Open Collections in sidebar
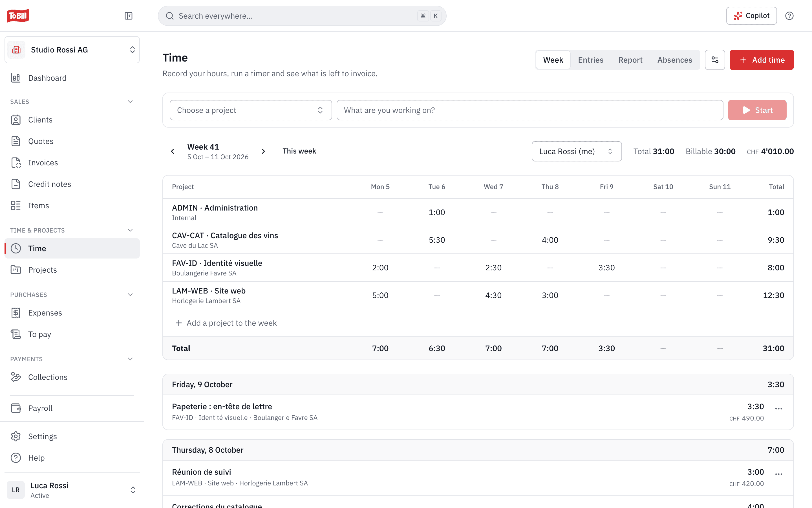This screenshot has width=812, height=508. coord(72,377)
